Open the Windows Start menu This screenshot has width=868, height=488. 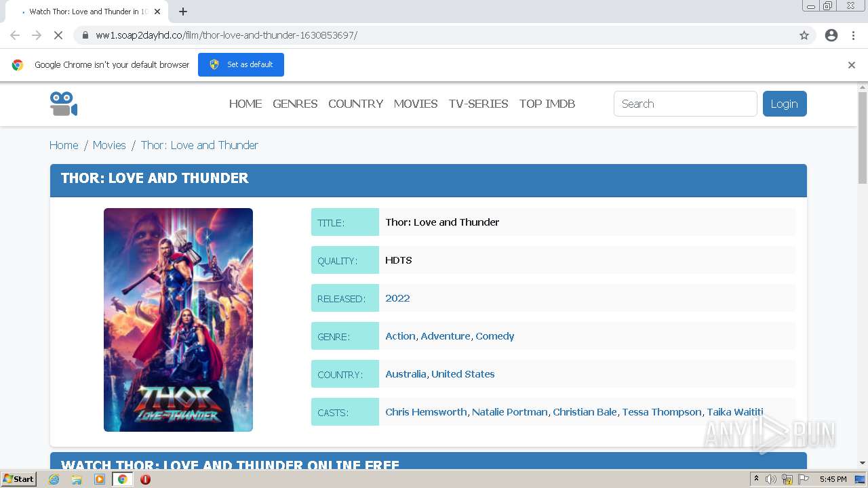(19, 479)
